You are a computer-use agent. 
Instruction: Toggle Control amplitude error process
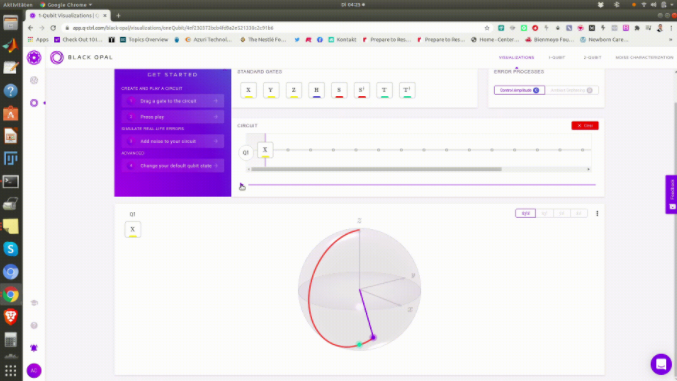tap(519, 90)
